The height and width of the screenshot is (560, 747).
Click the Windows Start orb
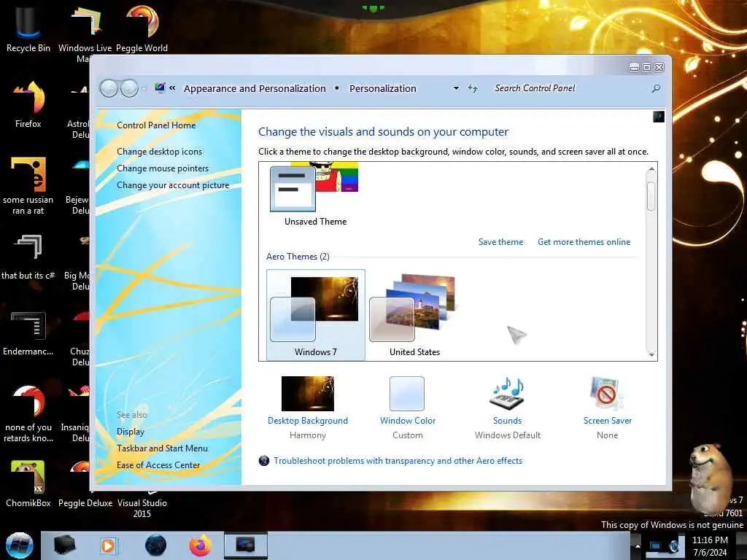[19, 545]
